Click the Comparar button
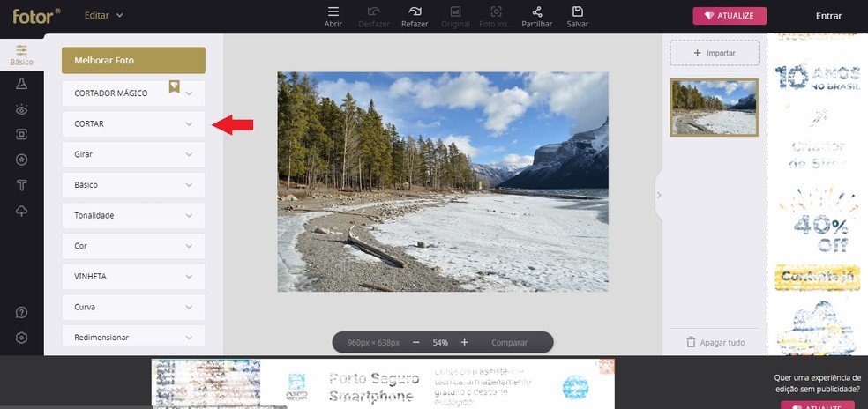This screenshot has width=868, height=409. pyautogui.click(x=509, y=343)
